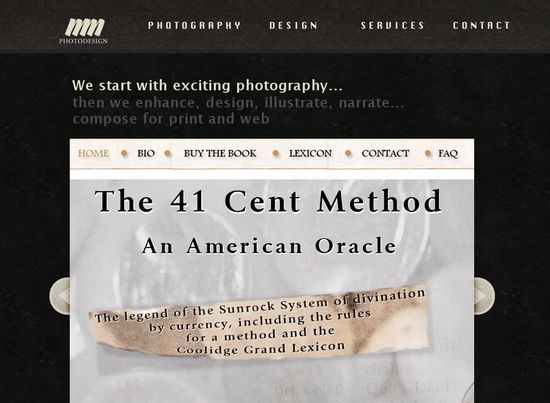
Task: Click The 41 Cent Method title
Action: pos(268,201)
